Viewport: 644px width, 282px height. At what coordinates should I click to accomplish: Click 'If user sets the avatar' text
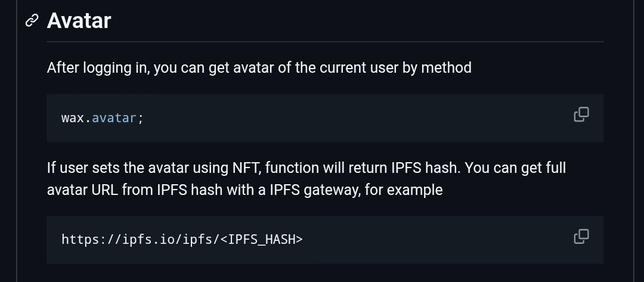pos(118,168)
